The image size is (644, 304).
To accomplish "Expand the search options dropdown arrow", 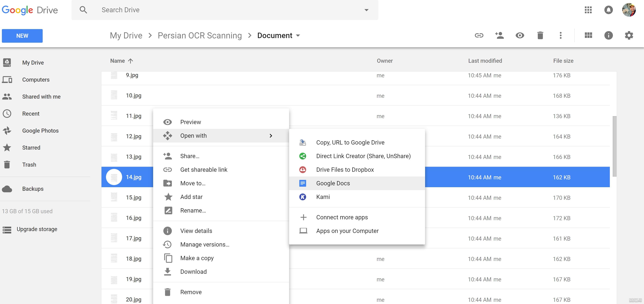I will pyautogui.click(x=366, y=10).
